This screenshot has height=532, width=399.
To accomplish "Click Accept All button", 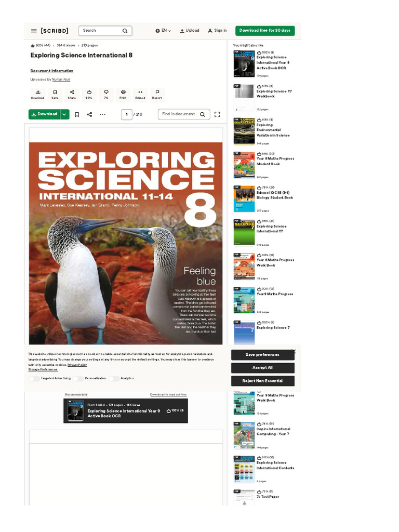I will pyautogui.click(x=262, y=368).
